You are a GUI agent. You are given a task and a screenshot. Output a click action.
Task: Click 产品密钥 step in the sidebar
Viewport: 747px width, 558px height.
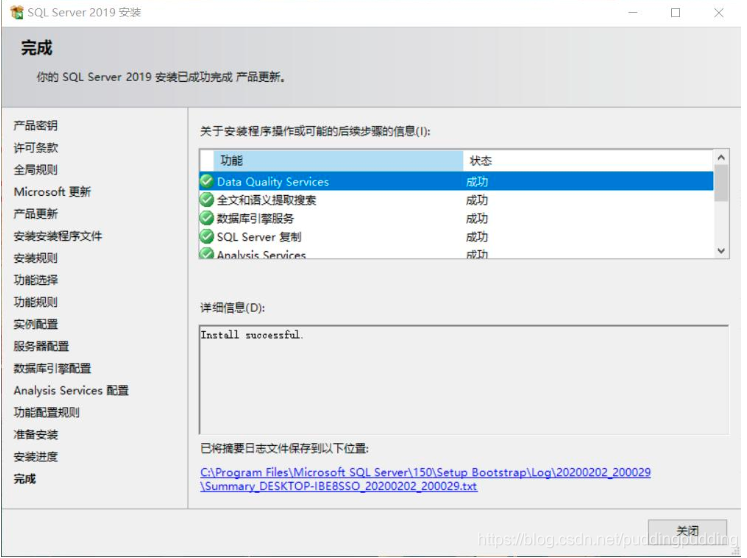(36, 126)
